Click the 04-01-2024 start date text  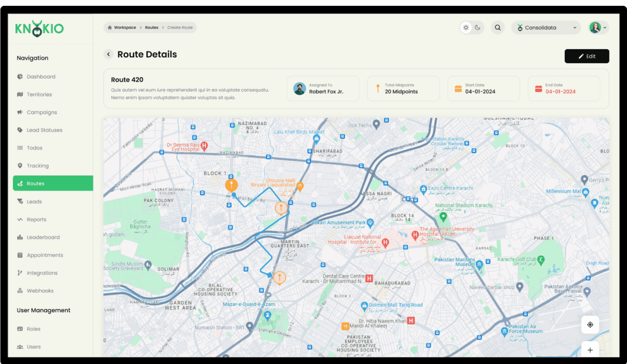click(480, 92)
